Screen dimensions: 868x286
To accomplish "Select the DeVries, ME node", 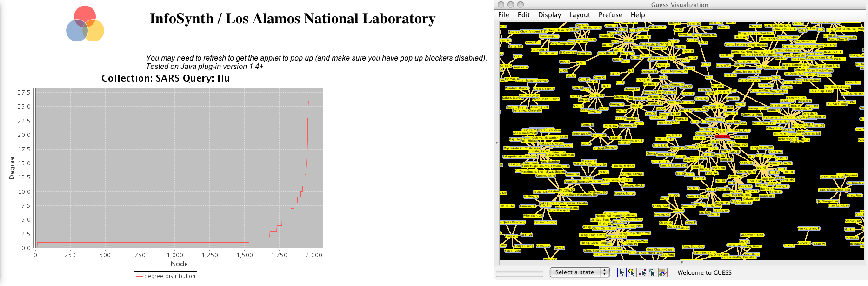I will point(813,133).
